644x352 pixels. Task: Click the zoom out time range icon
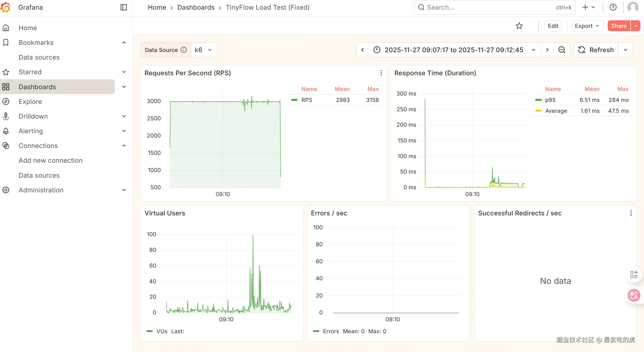tap(562, 50)
